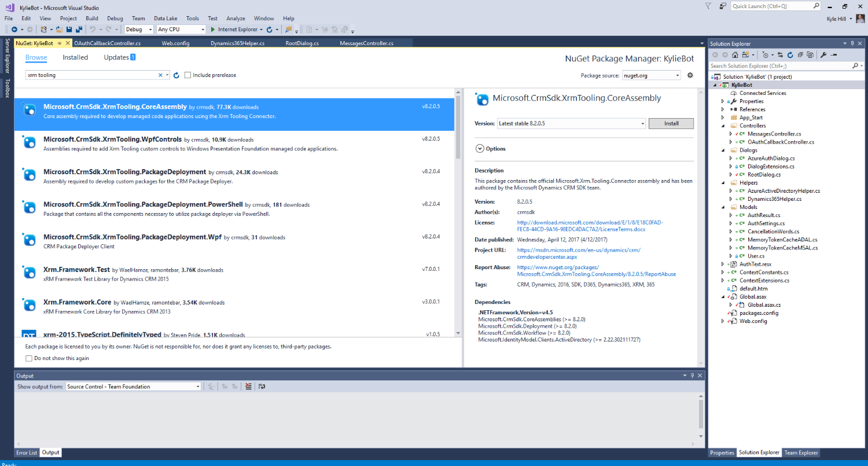Click the Solution Explorer Home icon
Image resolution: width=868 pixels, height=466 pixels.
click(x=735, y=55)
